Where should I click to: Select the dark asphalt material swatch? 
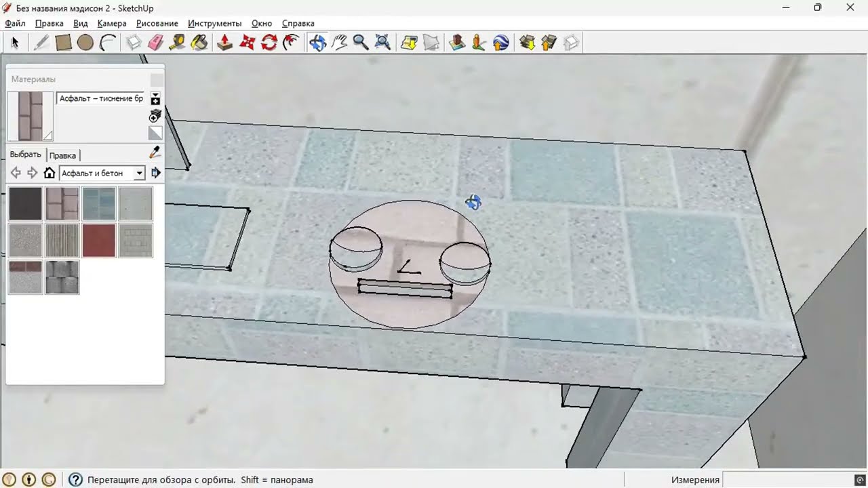click(25, 203)
